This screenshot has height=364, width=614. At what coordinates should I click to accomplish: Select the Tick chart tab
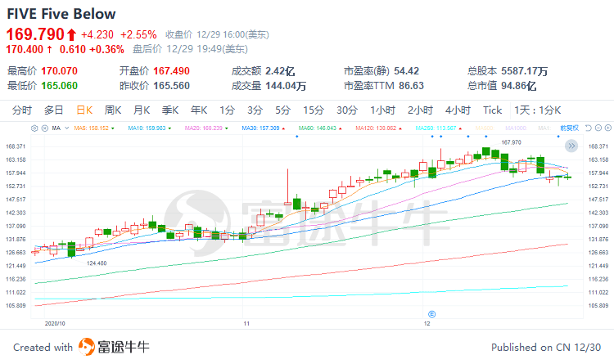pos(492,110)
